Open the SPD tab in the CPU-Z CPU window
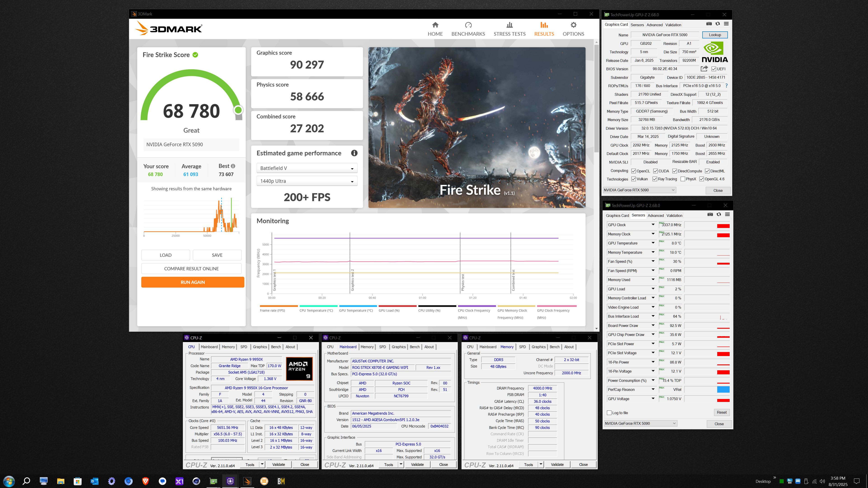The width and height of the screenshot is (868, 488). [244, 347]
